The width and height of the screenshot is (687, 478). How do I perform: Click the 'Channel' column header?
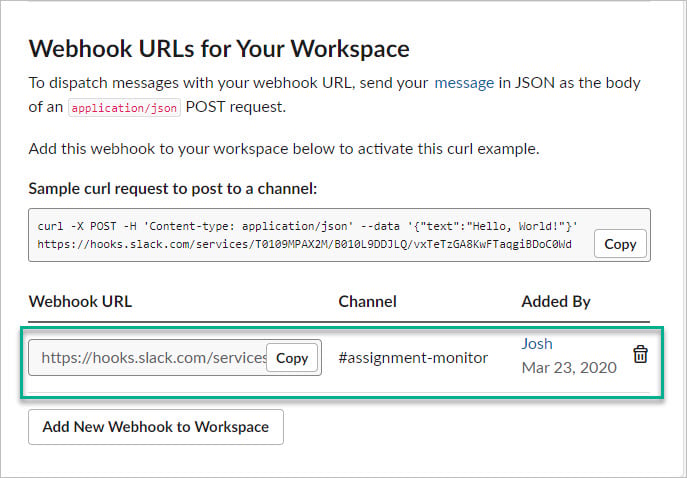click(368, 301)
